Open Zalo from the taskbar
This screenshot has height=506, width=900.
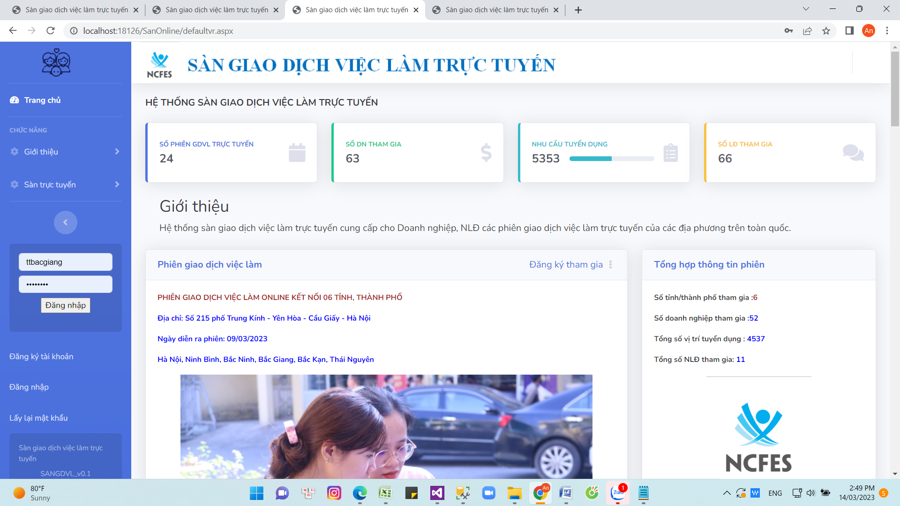pyautogui.click(x=618, y=493)
